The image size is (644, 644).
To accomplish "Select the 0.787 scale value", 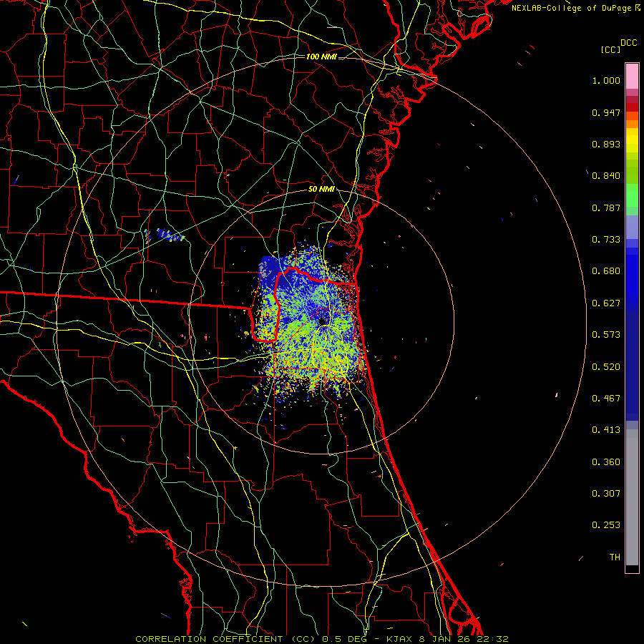I will [x=606, y=208].
